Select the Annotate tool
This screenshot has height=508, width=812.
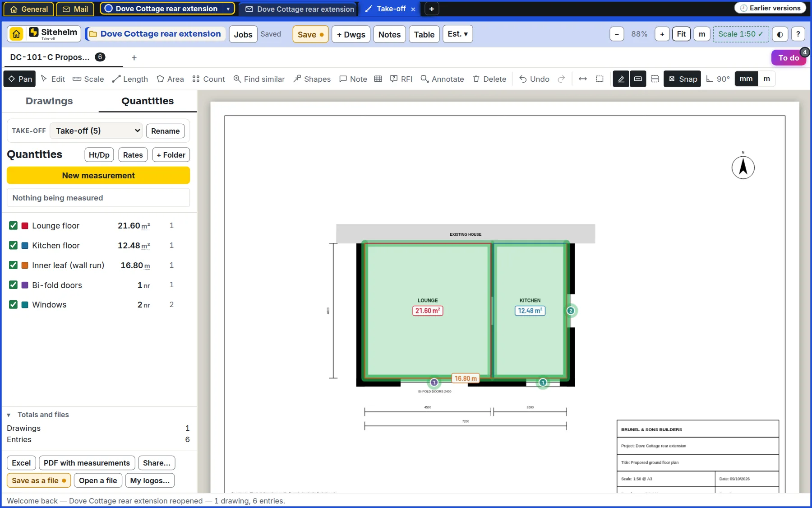tap(442, 79)
